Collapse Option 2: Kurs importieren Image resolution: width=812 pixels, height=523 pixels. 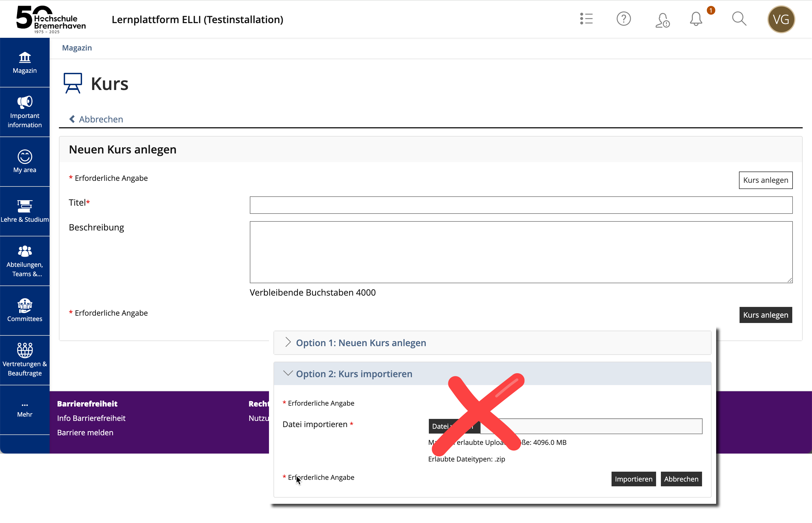(354, 373)
